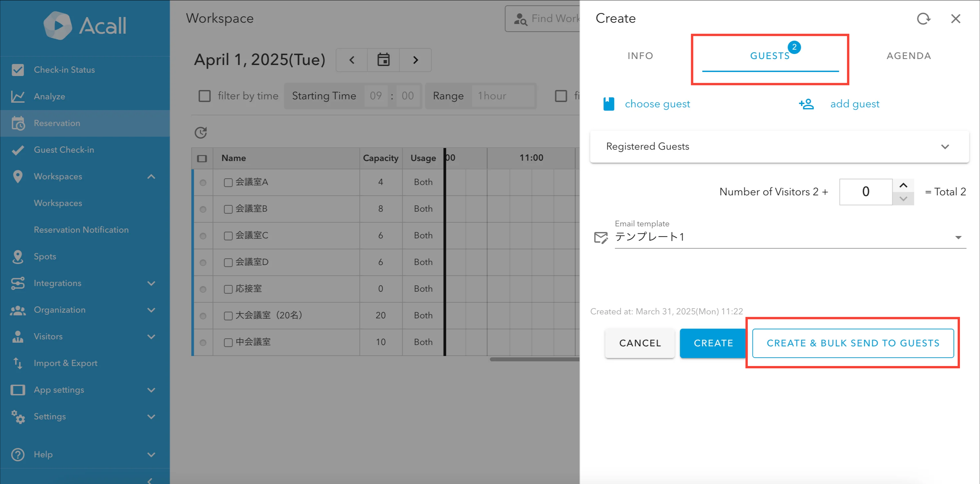Viewport: 980px width, 484px height.
Task: Expand the Registered Guests section
Action: point(945,147)
